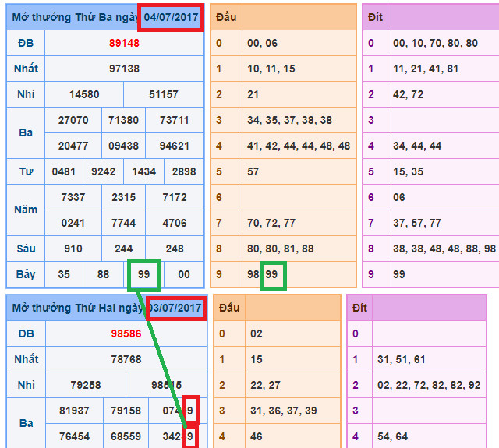Click the Đít header of the top table
The height and width of the screenshot is (448, 499).
click(376, 17)
